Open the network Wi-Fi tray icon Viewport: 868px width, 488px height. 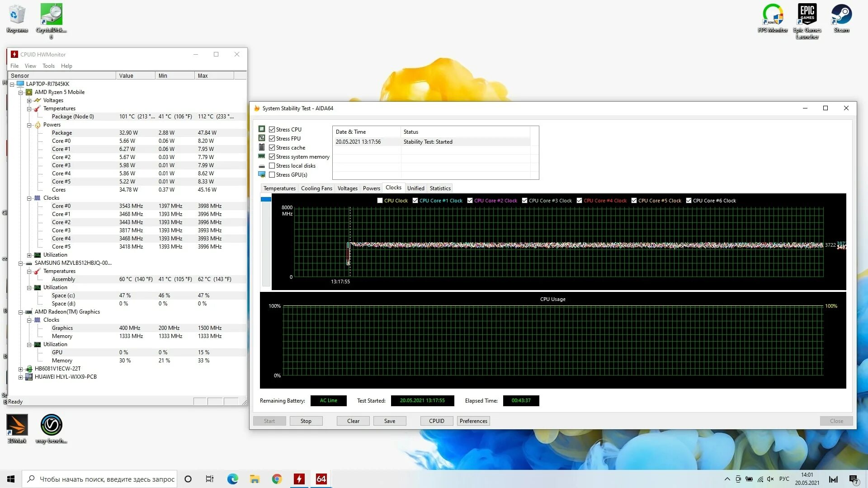tap(760, 479)
